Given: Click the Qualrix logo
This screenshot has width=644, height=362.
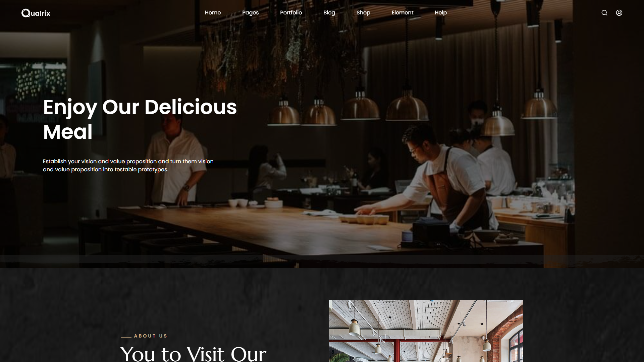Looking at the screenshot, I should (x=36, y=13).
